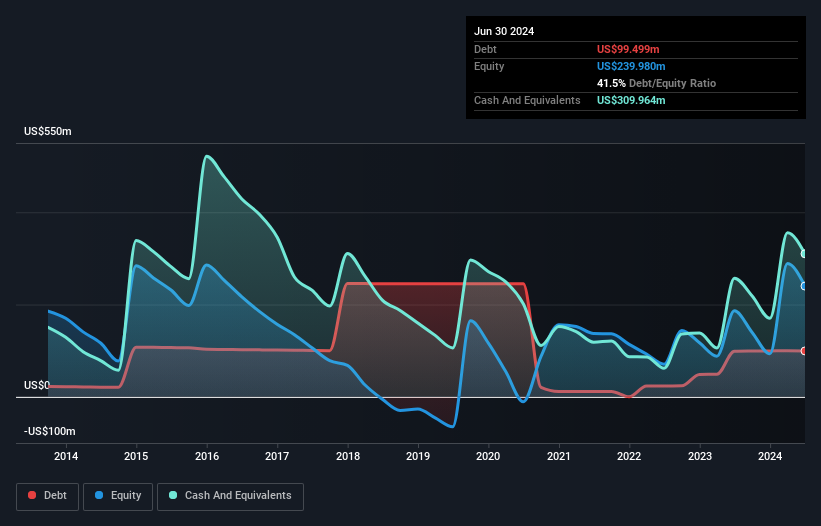821x526 pixels.
Task: Click the blue dot in Equity legend
Action: (99, 495)
